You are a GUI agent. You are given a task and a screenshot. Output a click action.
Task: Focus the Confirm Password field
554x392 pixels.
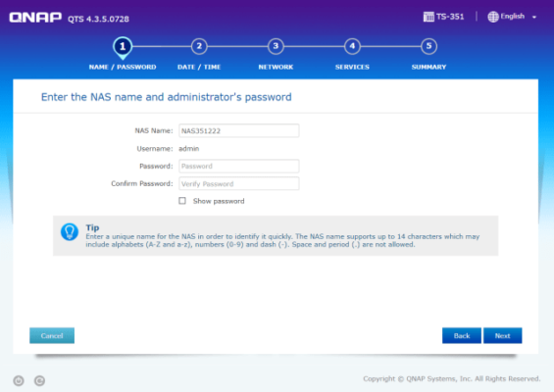coord(239,183)
